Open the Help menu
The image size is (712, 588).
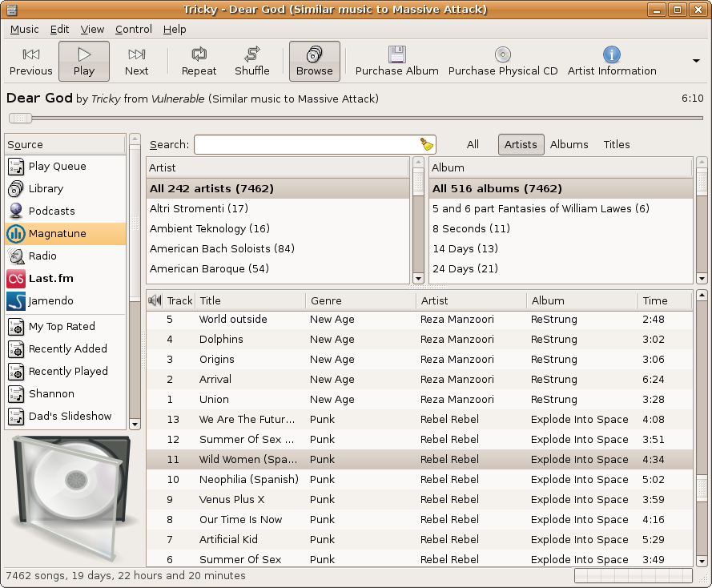[x=175, y=30]
